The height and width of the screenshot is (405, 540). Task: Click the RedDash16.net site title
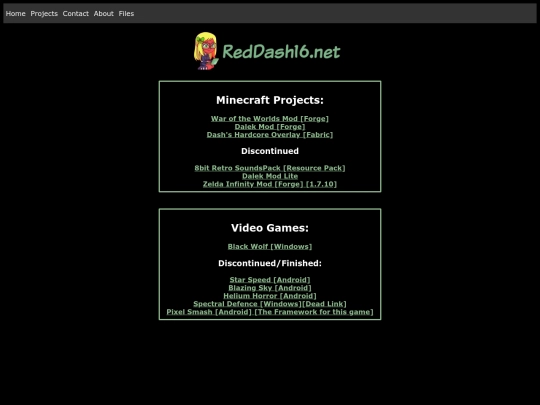tap(281, 52)
